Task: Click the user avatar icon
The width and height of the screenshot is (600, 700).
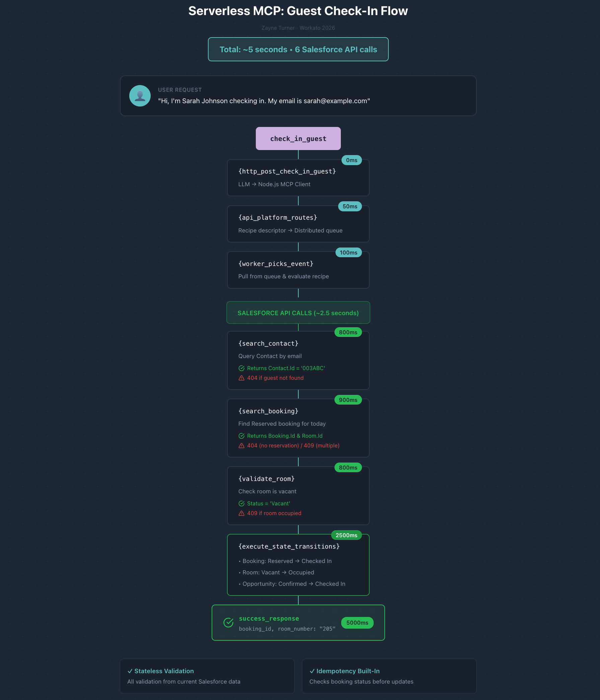Action: coord(140,95)
